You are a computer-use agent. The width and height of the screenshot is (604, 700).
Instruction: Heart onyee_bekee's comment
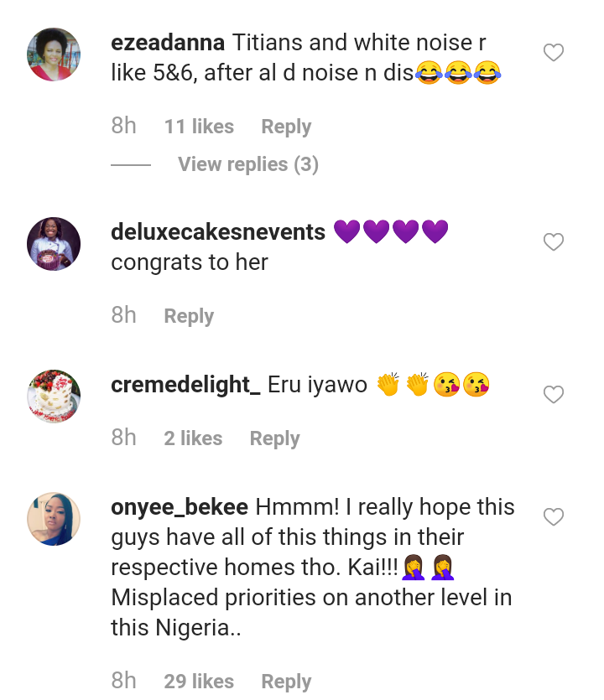[x=554, y=517]
